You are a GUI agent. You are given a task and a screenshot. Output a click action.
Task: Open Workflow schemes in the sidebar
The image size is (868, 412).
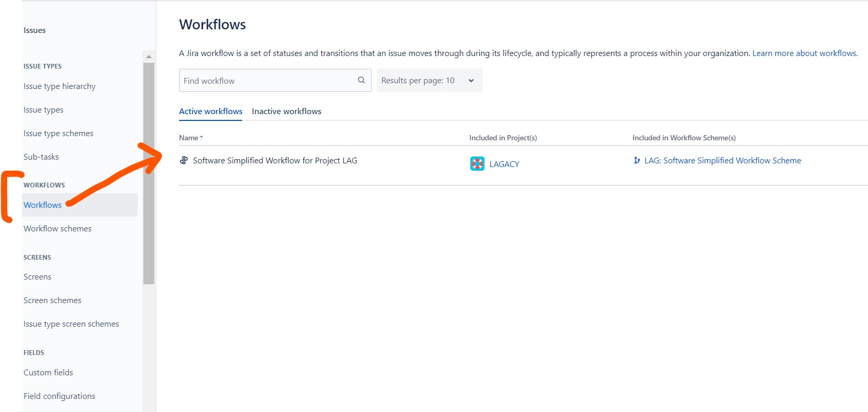[x=58, y=229]
